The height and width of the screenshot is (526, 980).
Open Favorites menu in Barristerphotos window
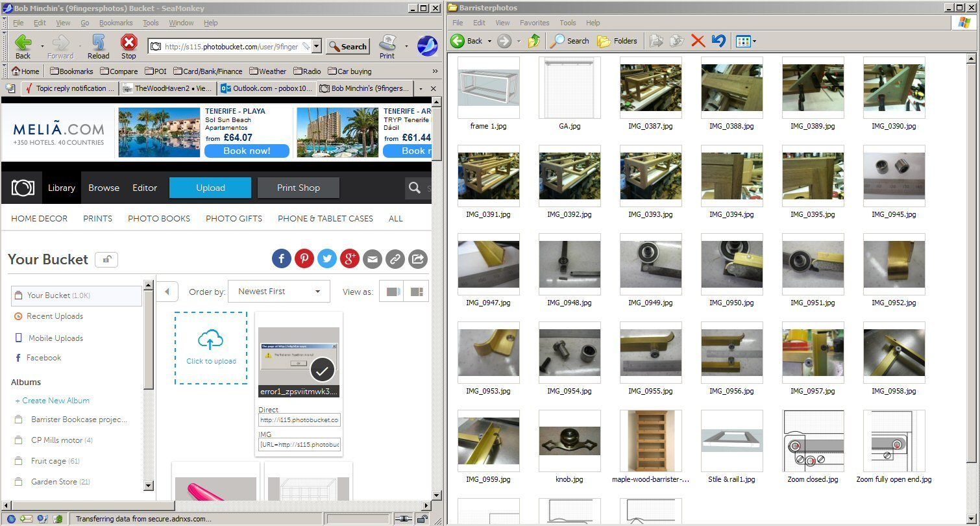[534, 22]
